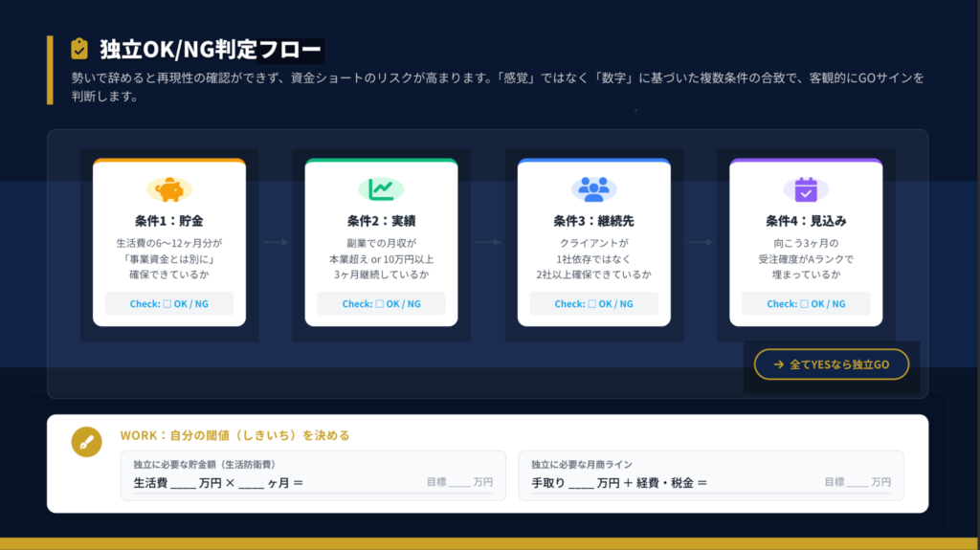The height and width of the screenshot is (550, 980).
Task: Check the OK/NG box for 条件4 見込み
Action: click(x=805, y=304)
